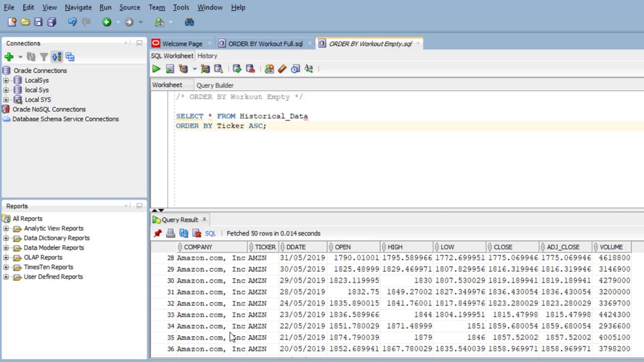Pin the Query Result tab
Viewport: 644px width, 362px height.
[157, 233]
